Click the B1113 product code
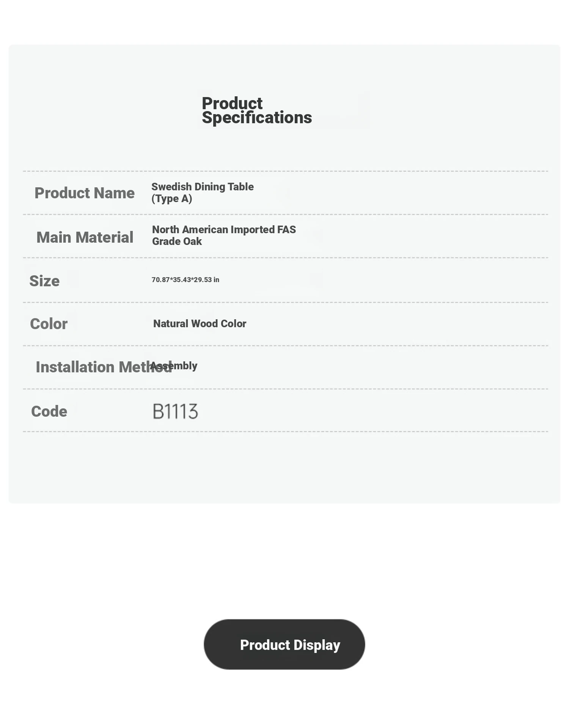Viewport: 569px width, 728px height. click(175, 411)
